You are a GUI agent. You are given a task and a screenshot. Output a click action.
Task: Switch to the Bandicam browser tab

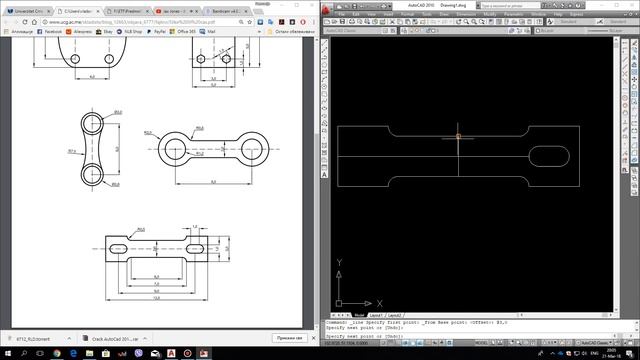[x=227, y=11]
